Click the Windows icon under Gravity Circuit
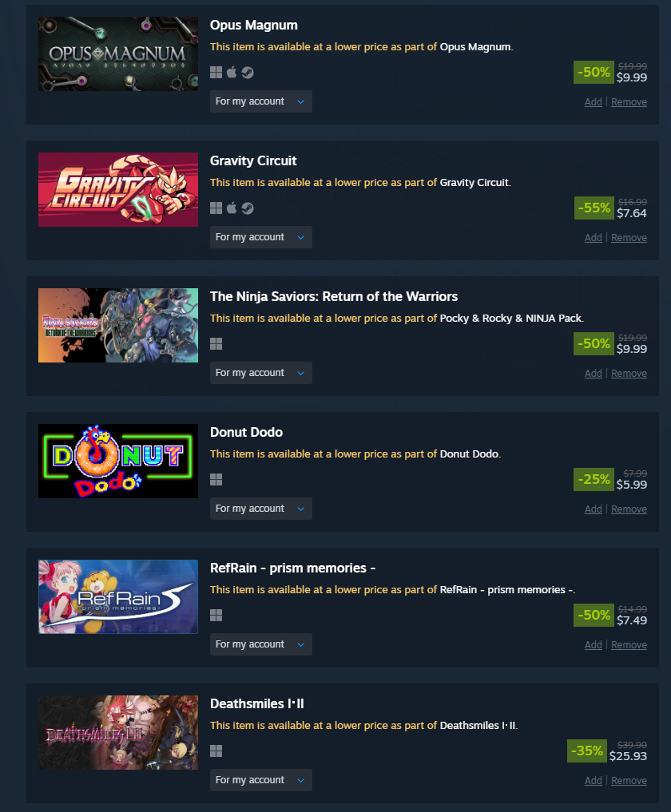 (x=216, y=208)
